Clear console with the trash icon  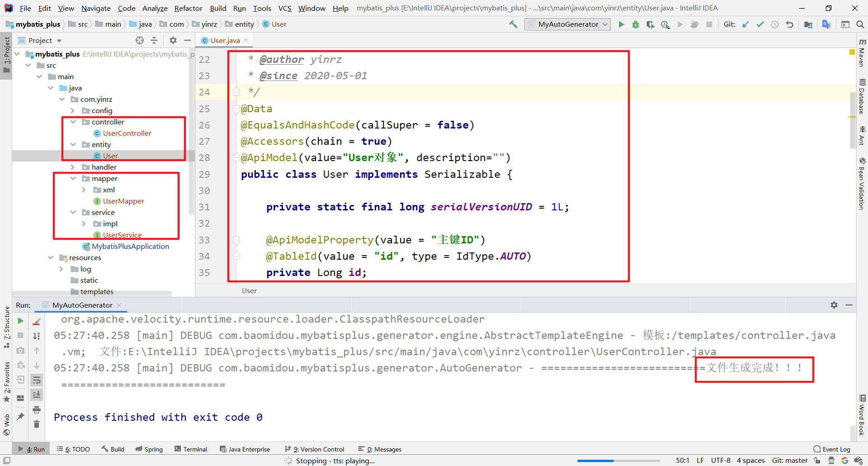[37, 424]
